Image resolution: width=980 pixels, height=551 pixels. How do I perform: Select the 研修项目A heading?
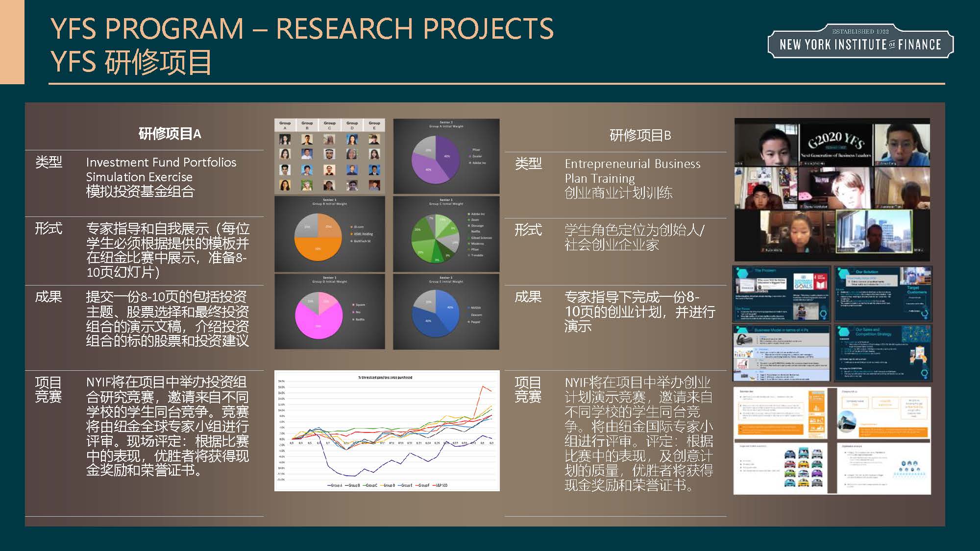point(170,134)
